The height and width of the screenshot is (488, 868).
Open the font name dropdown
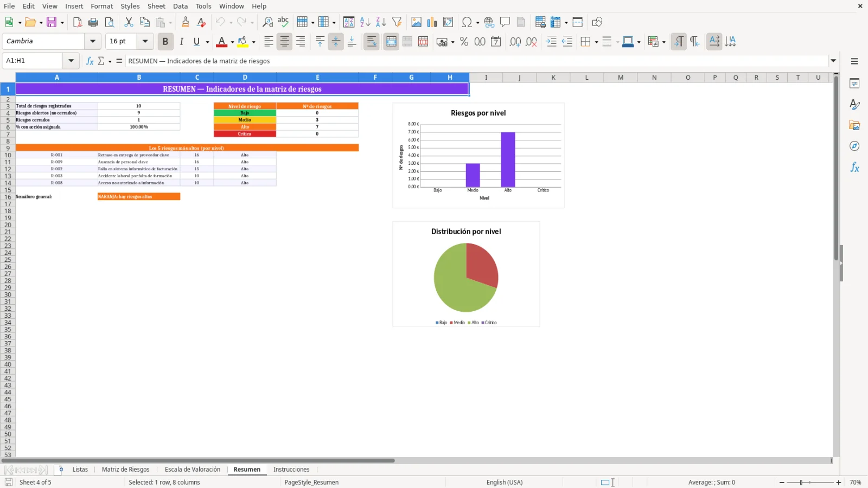coord(93,41)
